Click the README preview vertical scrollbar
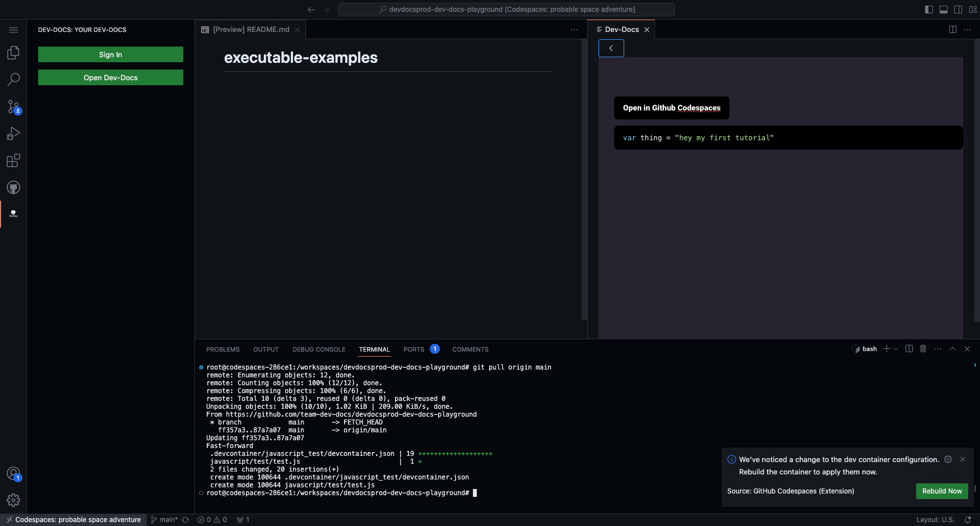Screen dimensions: 980x526 (584, 179)
